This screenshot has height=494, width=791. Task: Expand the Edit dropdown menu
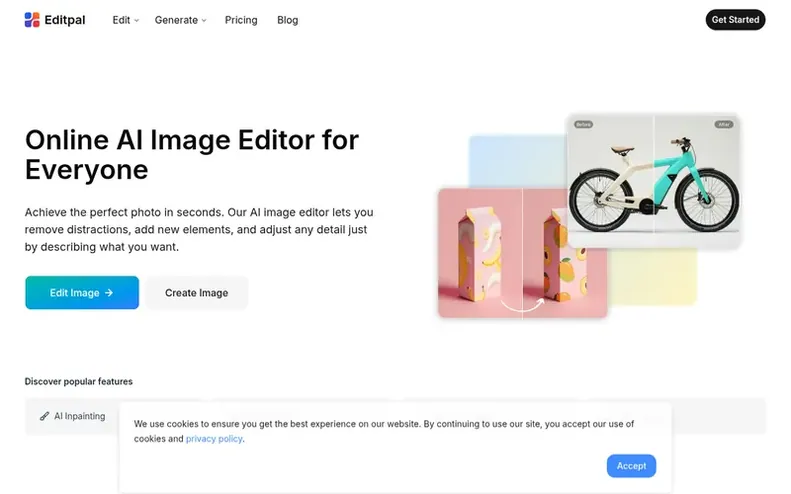125,20
